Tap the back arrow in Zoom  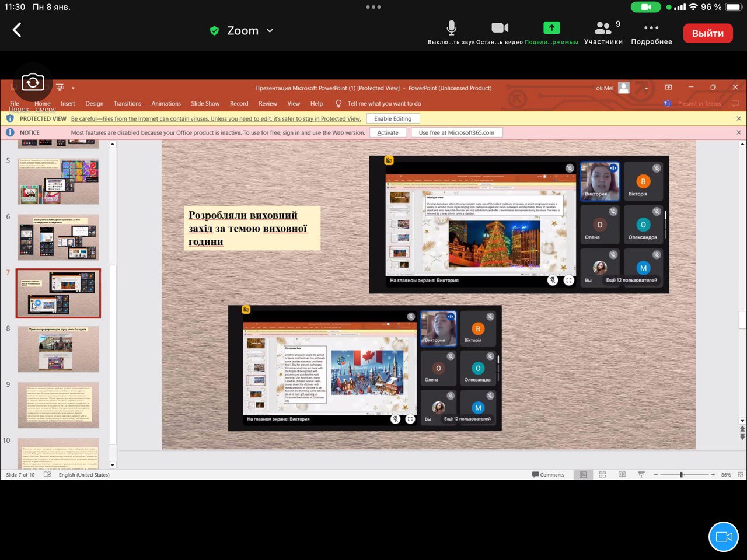(x=17, y=30)
